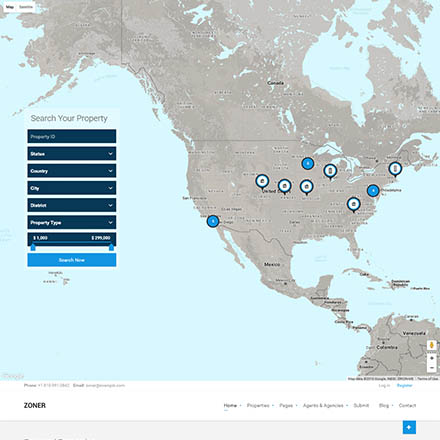Click the Search Now button
Screen dimensions: 440x440
coord(72,260)
